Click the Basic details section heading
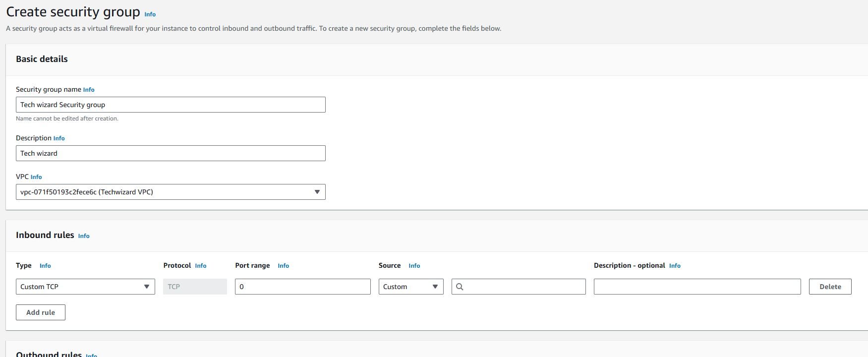Screen dimensions: 868x357 42,59
